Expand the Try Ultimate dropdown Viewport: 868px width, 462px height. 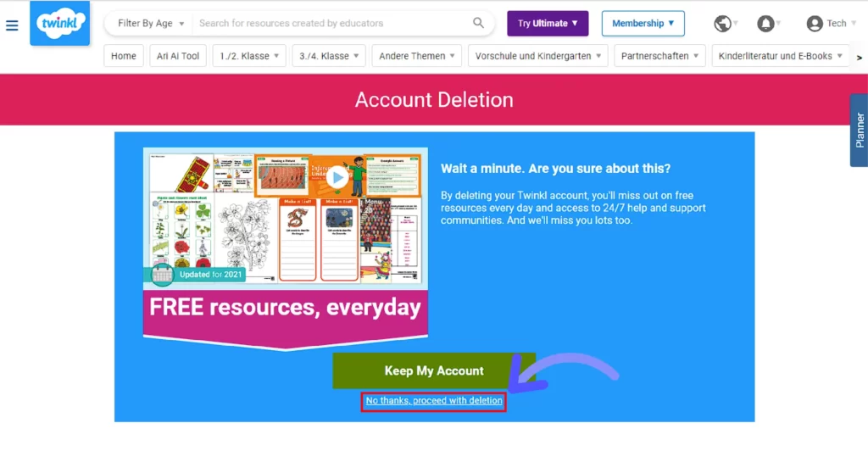click(x=548, y=23)
